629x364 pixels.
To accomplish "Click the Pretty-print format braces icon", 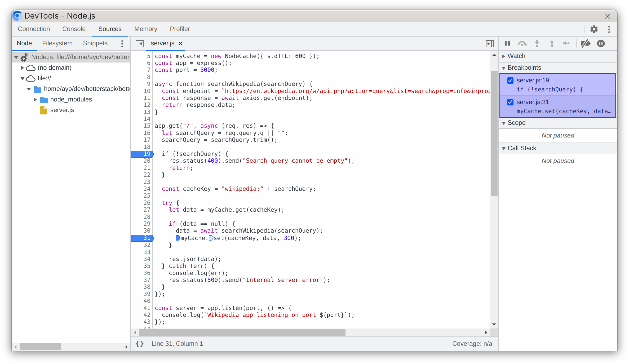I will (x=139, y=344).
